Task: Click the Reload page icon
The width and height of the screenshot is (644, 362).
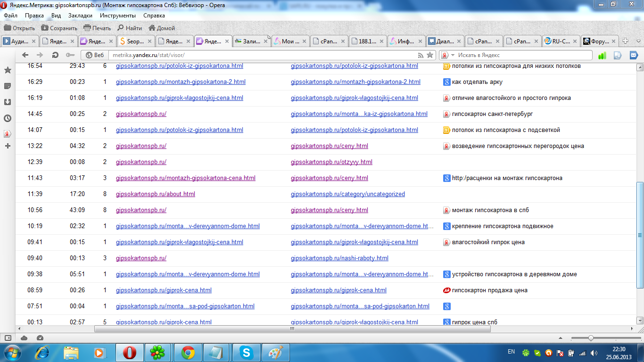Action: click(55, 55)
